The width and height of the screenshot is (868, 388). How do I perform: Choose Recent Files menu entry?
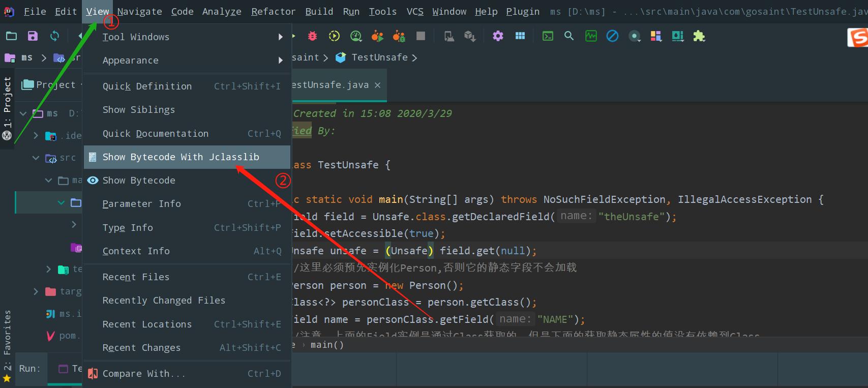point(187,277)
